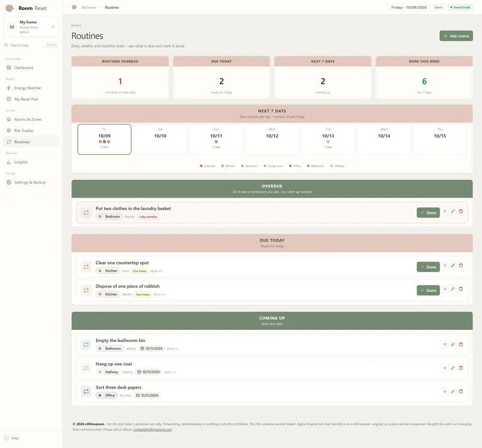Click the Room Reset logo icon

pyautogui.click(x=10, y=8)
